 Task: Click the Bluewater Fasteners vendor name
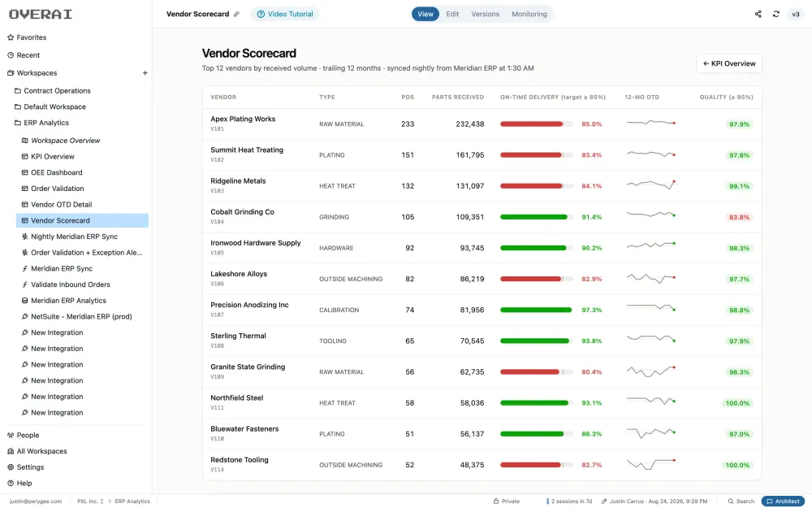click(x=244, y=429)
